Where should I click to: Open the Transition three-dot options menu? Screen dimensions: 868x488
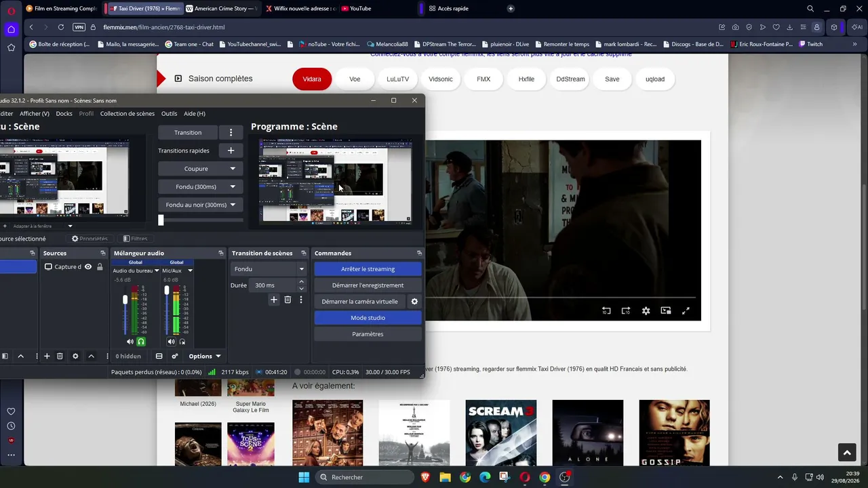[231, 133]
